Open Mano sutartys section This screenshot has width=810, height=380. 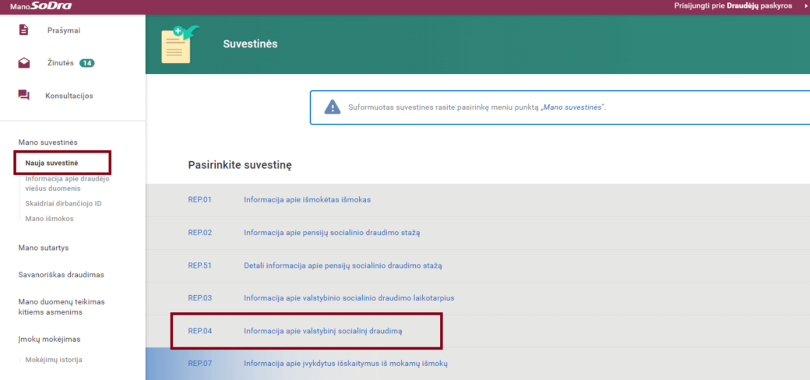[x=43, y=248]
